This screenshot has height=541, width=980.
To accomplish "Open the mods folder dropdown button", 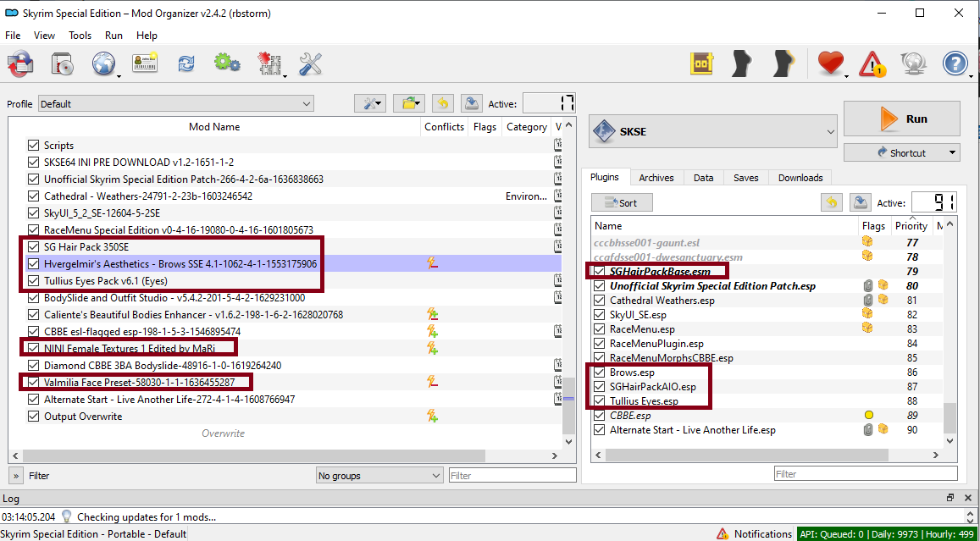I will click(x=409, y=103).
